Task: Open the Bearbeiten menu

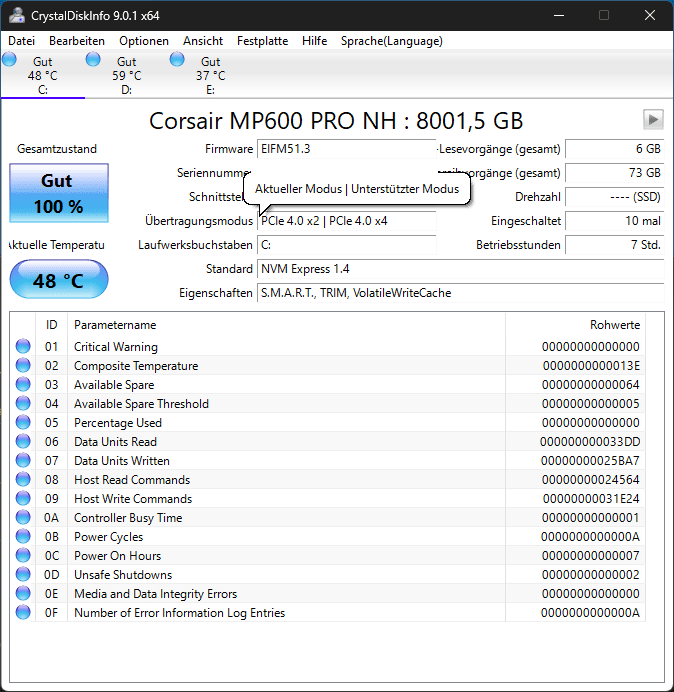Action: point(77,41)
